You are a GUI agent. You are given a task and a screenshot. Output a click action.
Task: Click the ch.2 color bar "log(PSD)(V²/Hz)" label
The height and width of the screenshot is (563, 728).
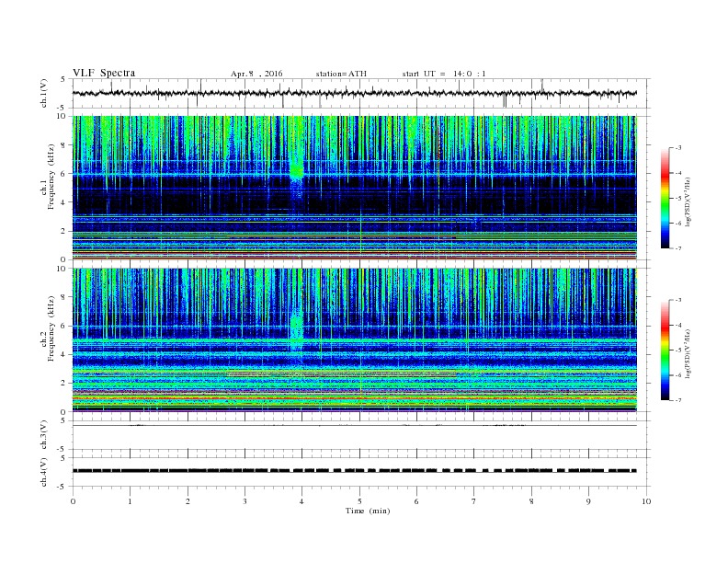688,353
